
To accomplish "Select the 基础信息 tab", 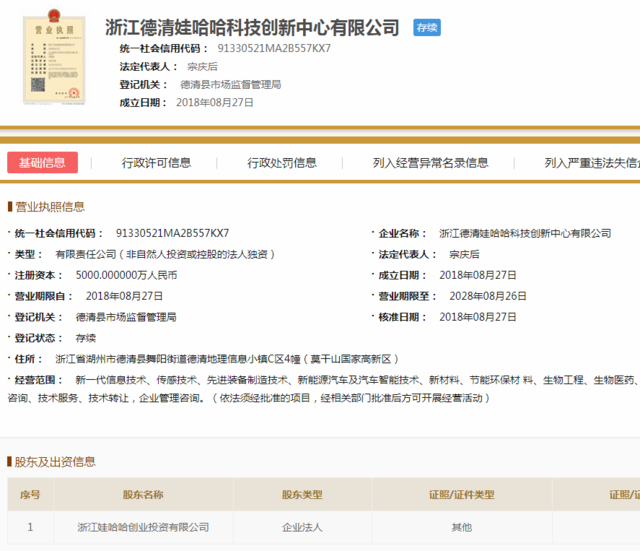I will tap(42, 163).
